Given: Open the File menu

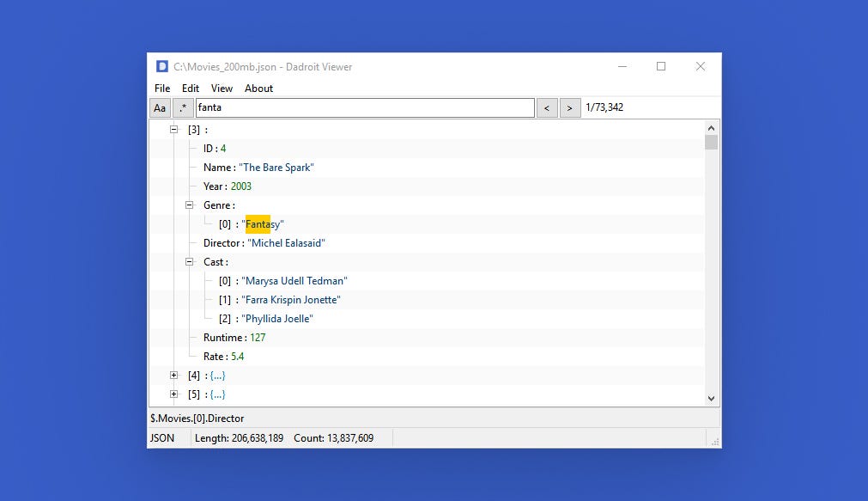Looking at the screenshot, I should click(x=161, y=88).
